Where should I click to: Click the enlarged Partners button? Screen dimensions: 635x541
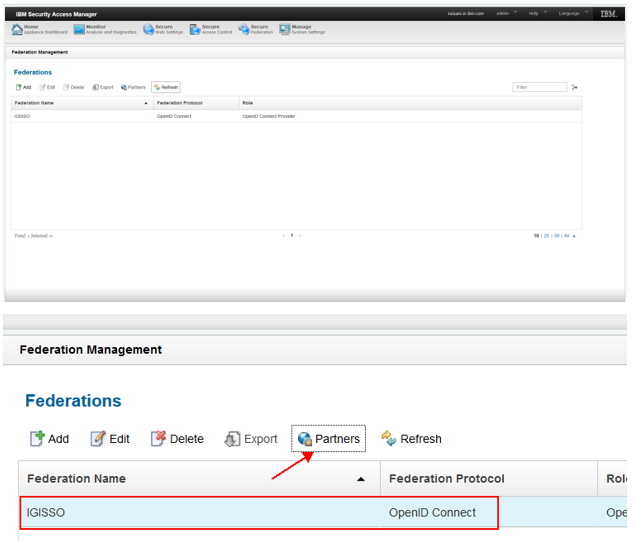click(328, 439)
